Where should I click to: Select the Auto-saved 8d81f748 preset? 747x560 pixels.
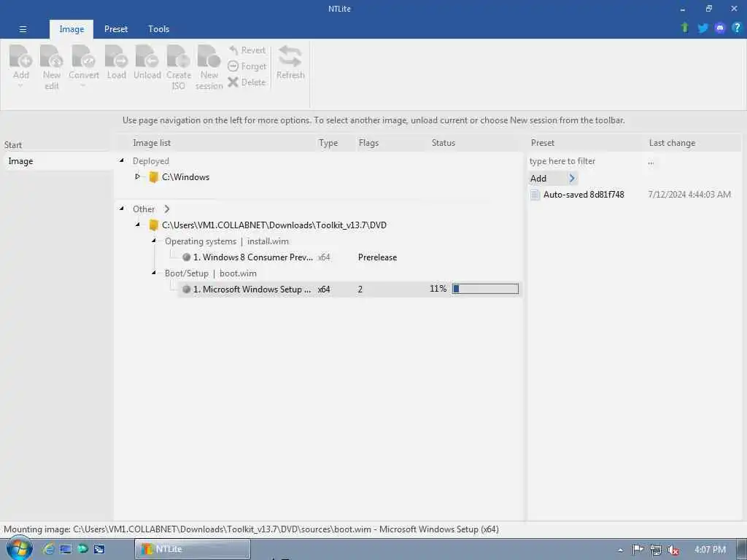[584, 194]
